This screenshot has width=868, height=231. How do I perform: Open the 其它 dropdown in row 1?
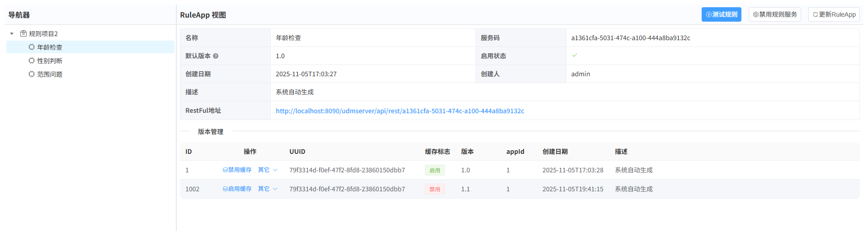click(x=267, y=170)
